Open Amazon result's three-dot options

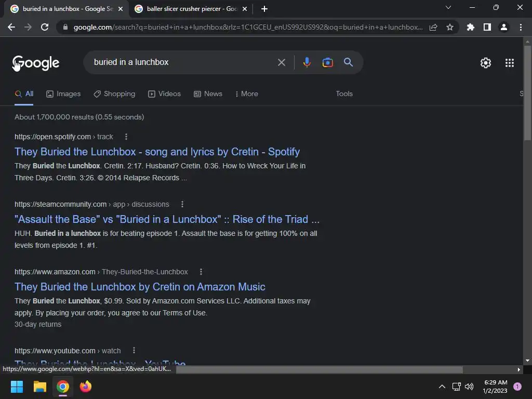click(201, 272)
